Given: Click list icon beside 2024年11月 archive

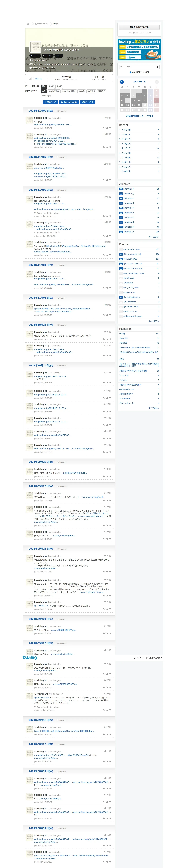Looking at the screenshot, I should pos(121,189).
